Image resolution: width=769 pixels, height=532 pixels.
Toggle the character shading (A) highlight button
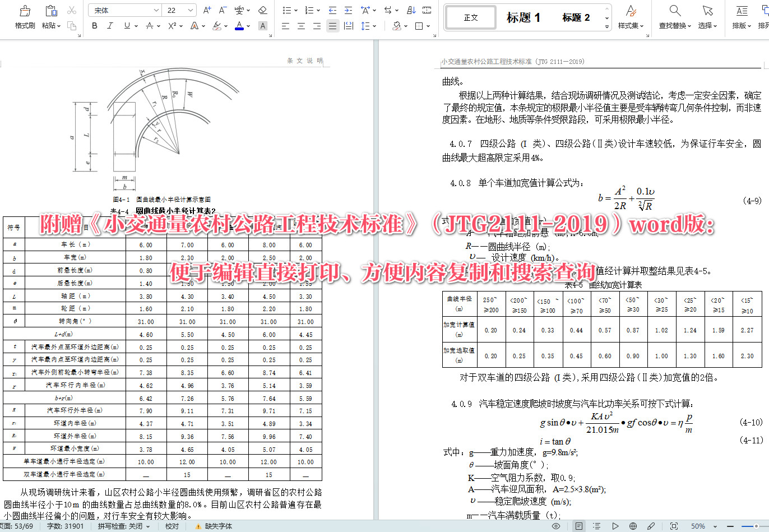click(263, 26)
